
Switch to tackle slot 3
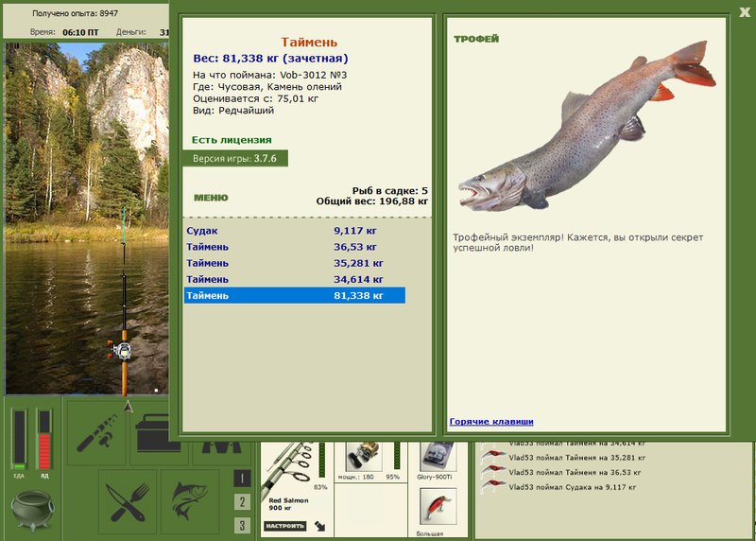tap(242, 525)
